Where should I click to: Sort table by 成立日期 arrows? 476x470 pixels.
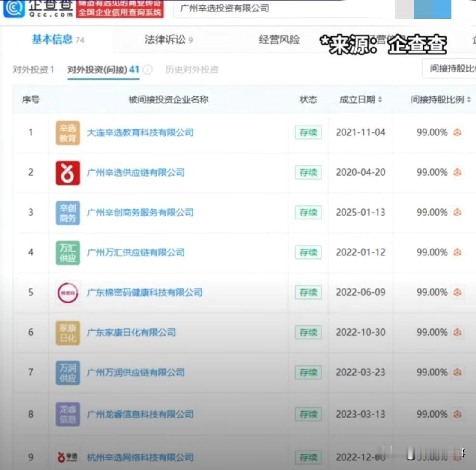[x=380, y=99]
